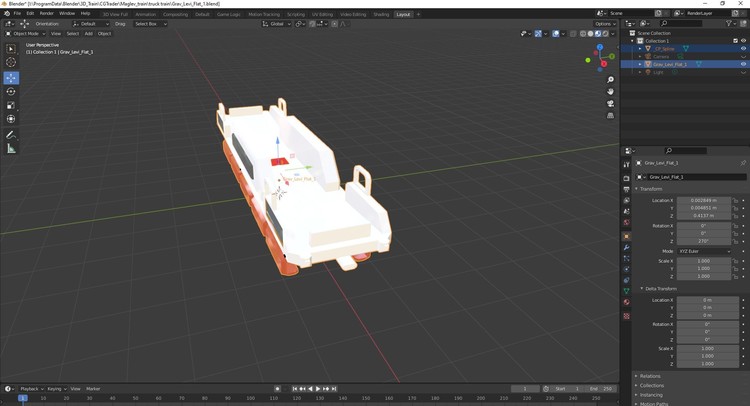The image size is (750, 406).
Task: Activate the Rotate tool
Action: (x=11, y=91)
